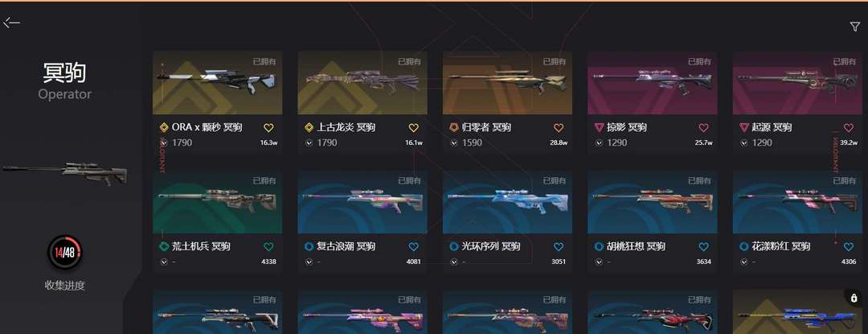The image size is (868, 334).
Task: Favorite the 光环序列 冥驹 skin
Action: point(559,247)
